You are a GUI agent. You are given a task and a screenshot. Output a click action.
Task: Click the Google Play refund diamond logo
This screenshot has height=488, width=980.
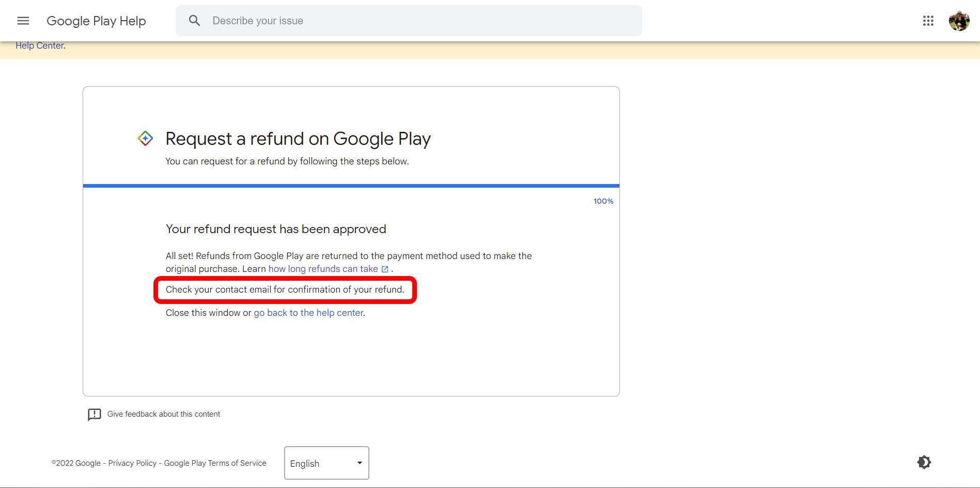click(x=145, y=139)
